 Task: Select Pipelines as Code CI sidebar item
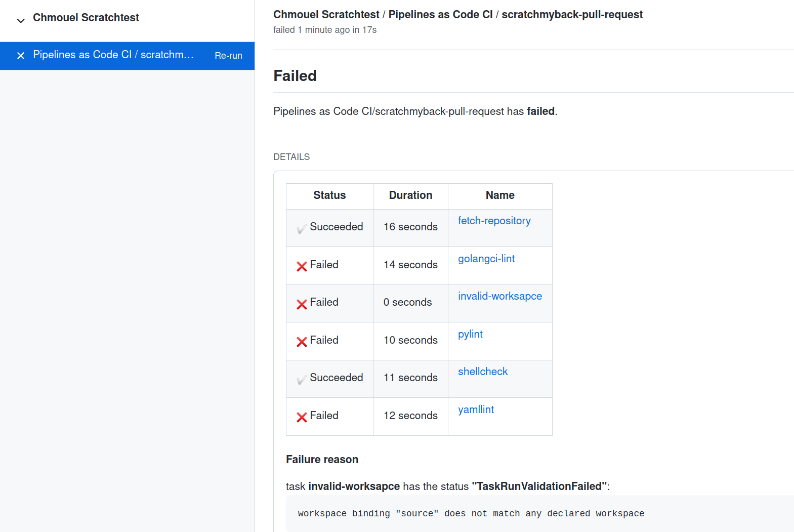(113, 55)
